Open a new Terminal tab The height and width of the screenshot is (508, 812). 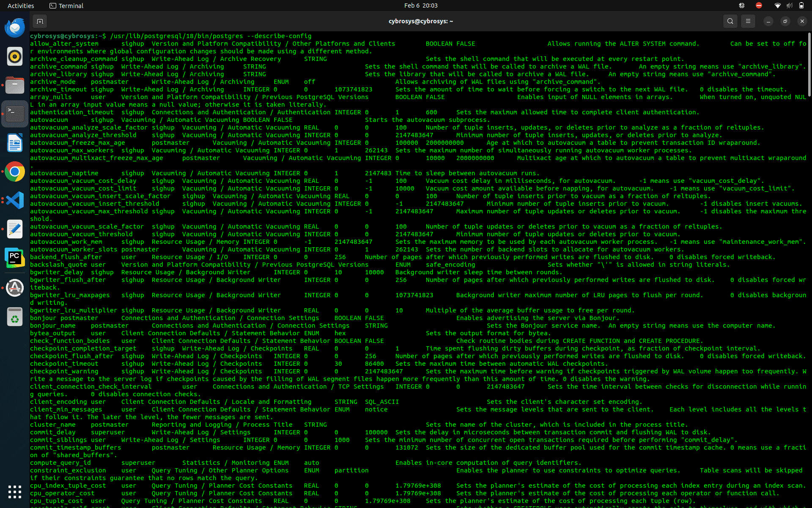tap(40, 21)
